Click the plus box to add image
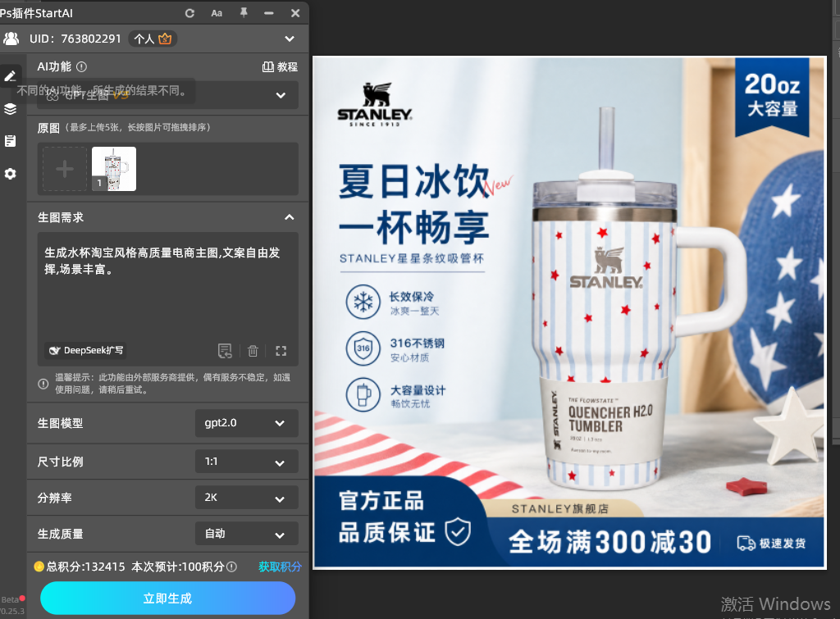Image resolution: width=840 pixels, height=619 pixels. click(x=65, y=169)
